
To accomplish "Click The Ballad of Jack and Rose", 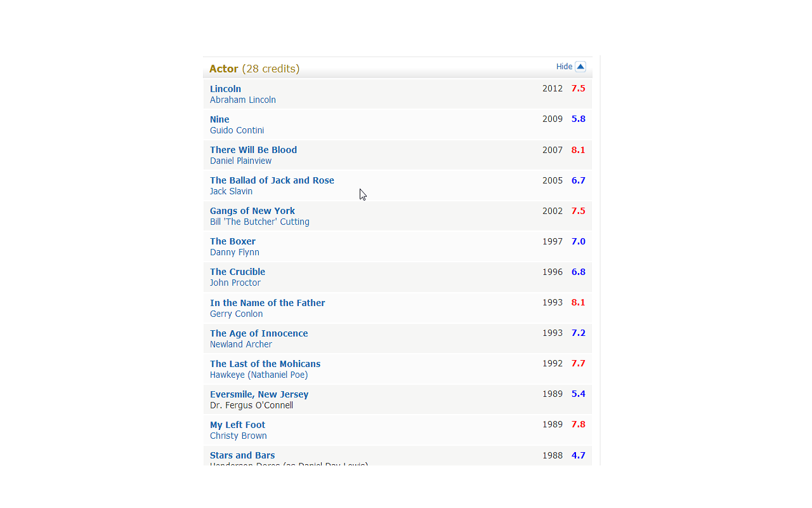I will [272, 180].
